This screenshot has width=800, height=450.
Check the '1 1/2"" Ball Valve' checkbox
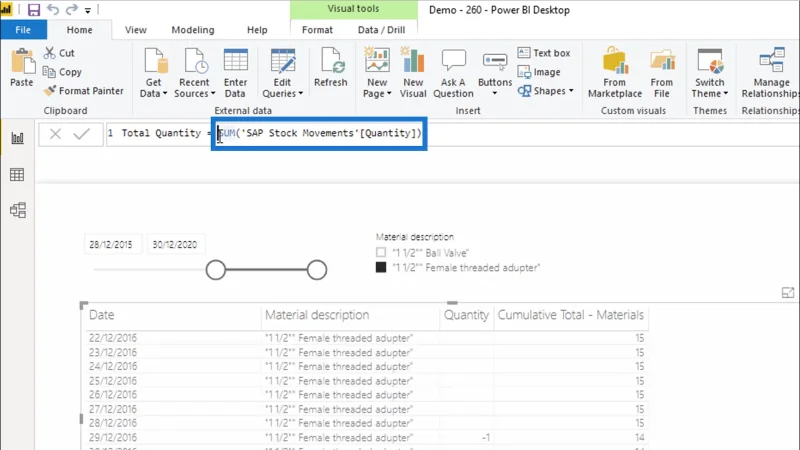click(x=381, y=252)
